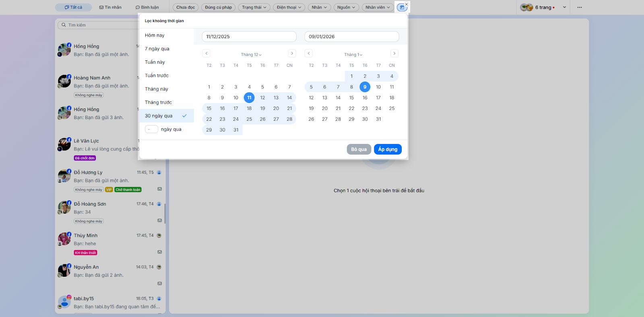Go to previous month on the Tháng 1 calendar
The height and width of the screenshot is (317, 644).
(x=309, y=54)
